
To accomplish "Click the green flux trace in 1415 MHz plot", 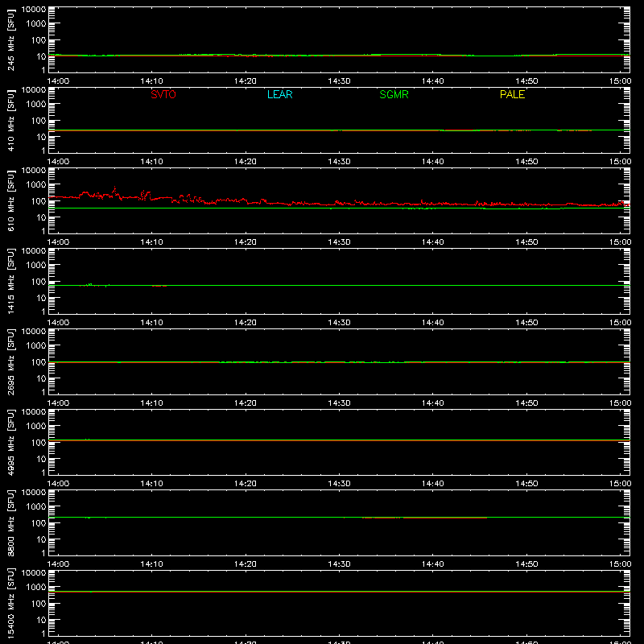I will (339, 285).
